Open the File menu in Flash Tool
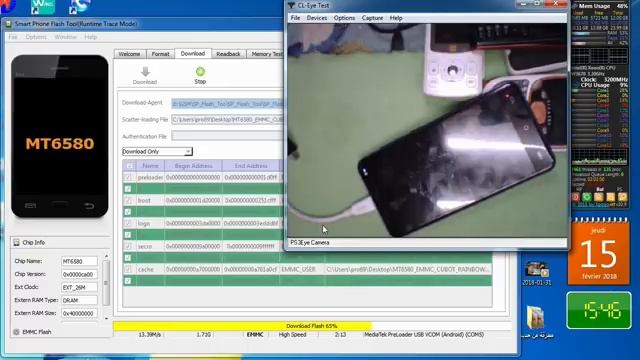Image resolution: width=640 pixels, height=360 pixels. coord(13,37)
